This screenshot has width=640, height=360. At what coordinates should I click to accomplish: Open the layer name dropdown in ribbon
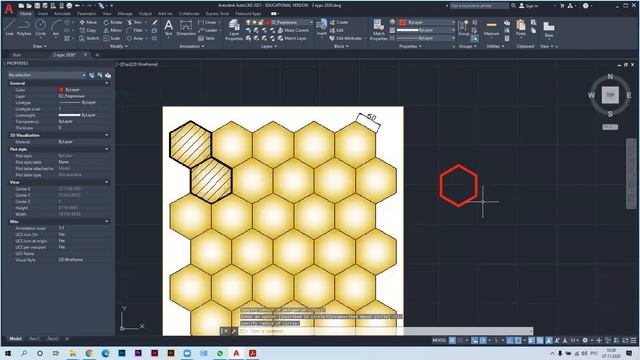pos(311,22)
